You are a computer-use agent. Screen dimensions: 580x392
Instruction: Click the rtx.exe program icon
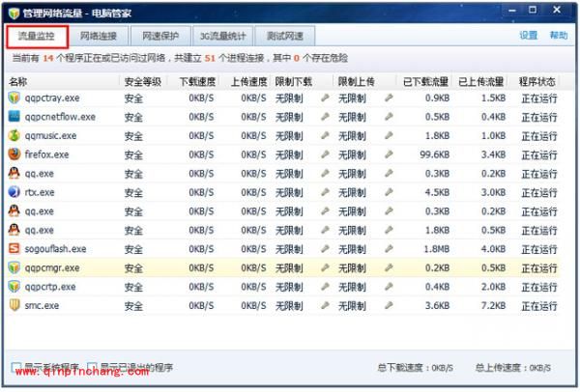point(14,192)
